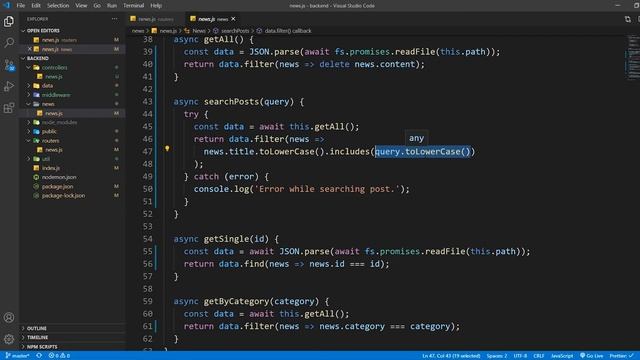Open the Help menu
Image resolution: width=640 pixels, height=360 pixels.
(156, 5)
